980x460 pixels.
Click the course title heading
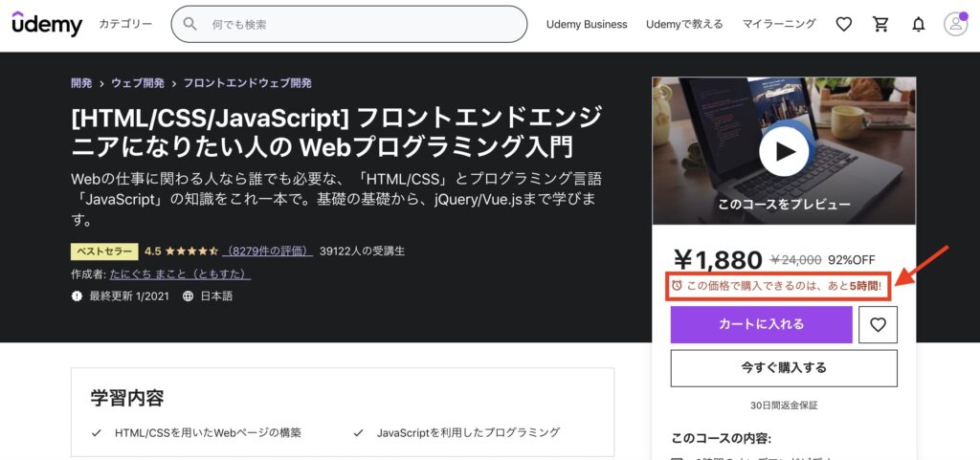pos(336,133)
